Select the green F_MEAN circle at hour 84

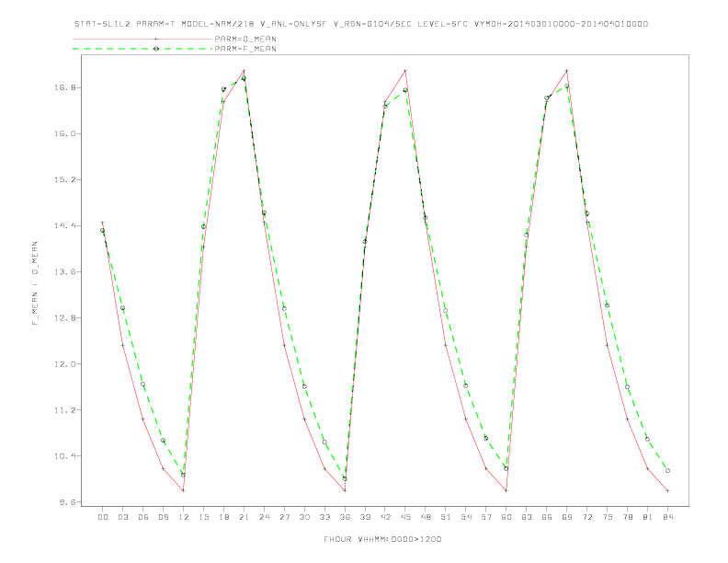(667, 471)
